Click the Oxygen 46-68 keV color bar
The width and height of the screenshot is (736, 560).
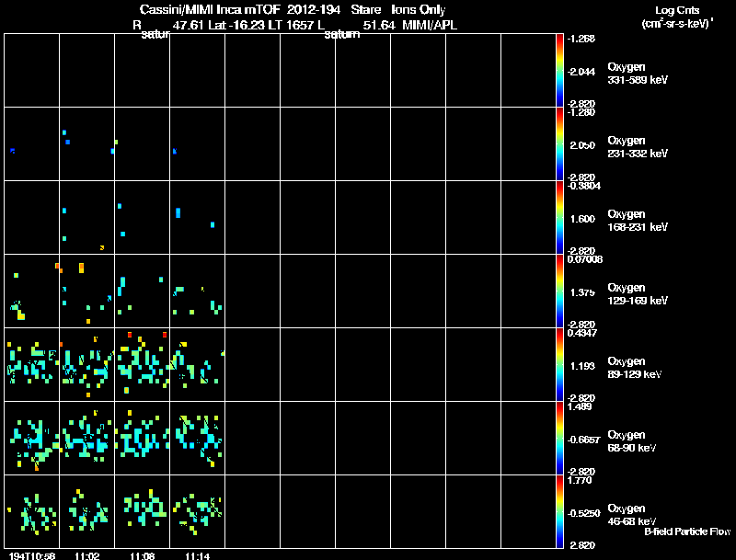[x=559, y=511]
